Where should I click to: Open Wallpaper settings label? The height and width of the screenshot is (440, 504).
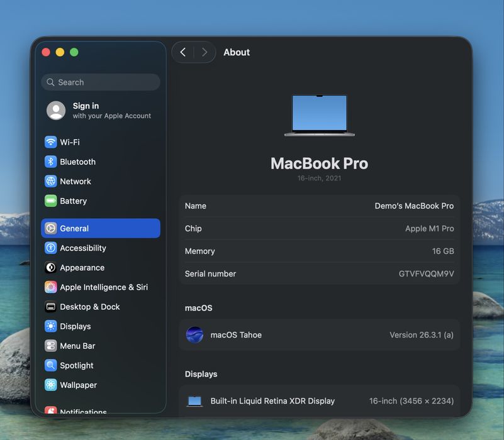79,385
